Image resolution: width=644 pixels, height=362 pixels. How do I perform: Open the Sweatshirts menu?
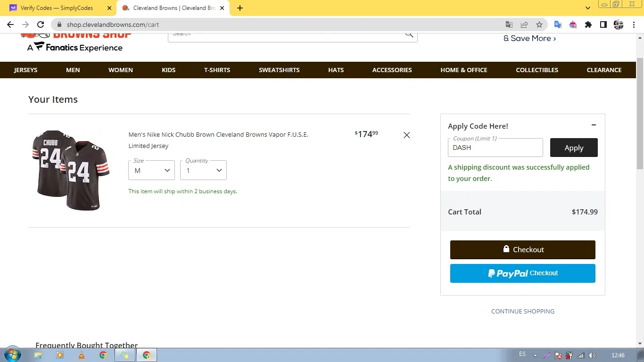[279, 70]
